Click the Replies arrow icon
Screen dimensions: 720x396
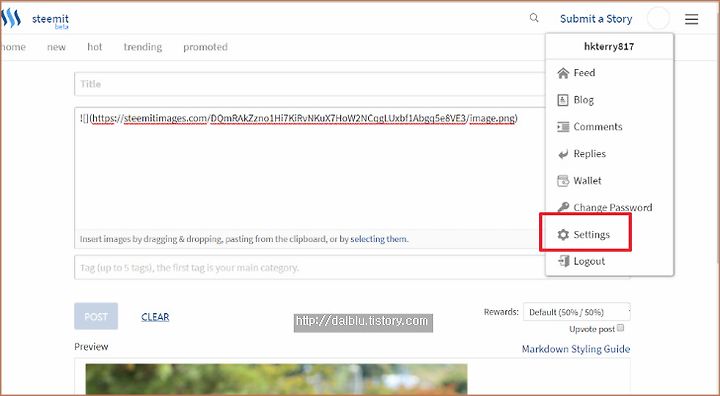pyautogui.click(x=563, y=154)
